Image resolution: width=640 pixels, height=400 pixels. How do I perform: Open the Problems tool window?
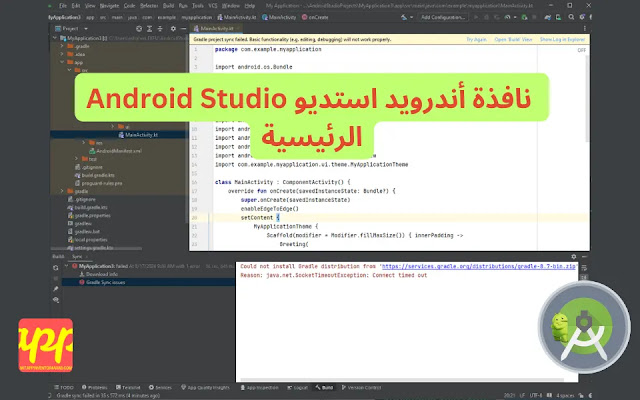94,388
